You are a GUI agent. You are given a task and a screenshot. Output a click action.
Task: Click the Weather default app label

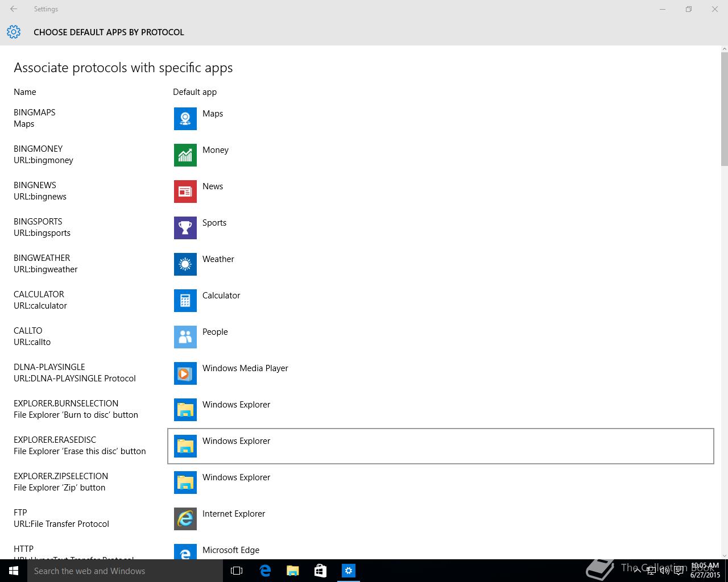pos(218,259)
